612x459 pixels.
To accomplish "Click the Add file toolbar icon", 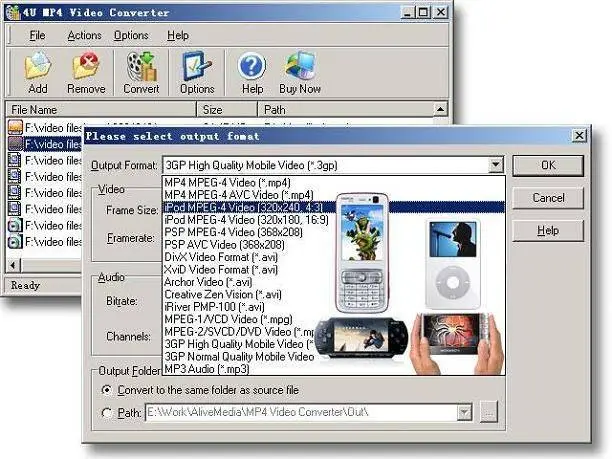I will 38,73.
